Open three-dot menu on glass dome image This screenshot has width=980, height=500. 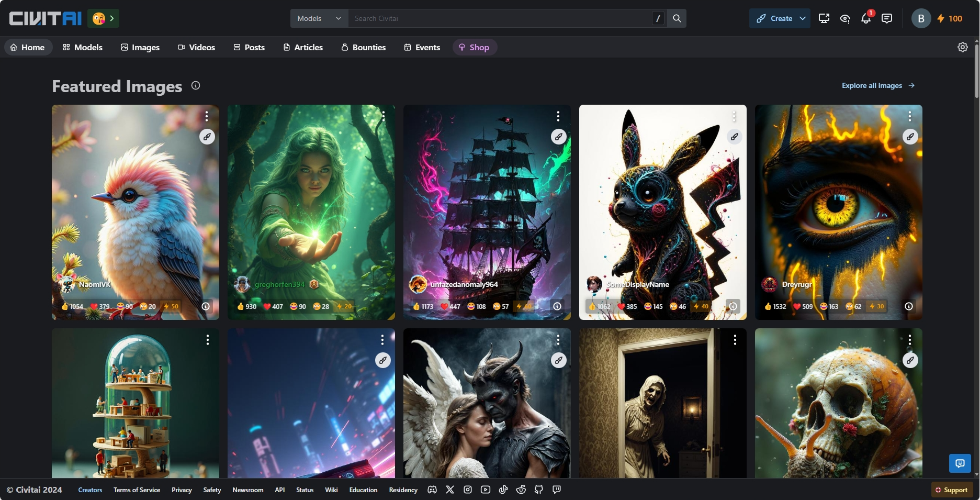[208, 340]
